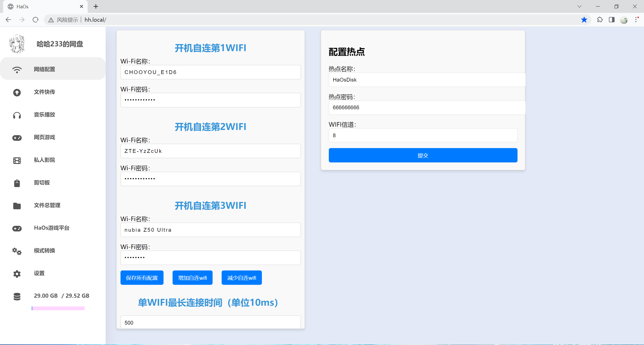Screen dimensions: 644x345
Task: Click the film strip icon for 私人影院
Action: pyautogui.click(x=17, y=160)
